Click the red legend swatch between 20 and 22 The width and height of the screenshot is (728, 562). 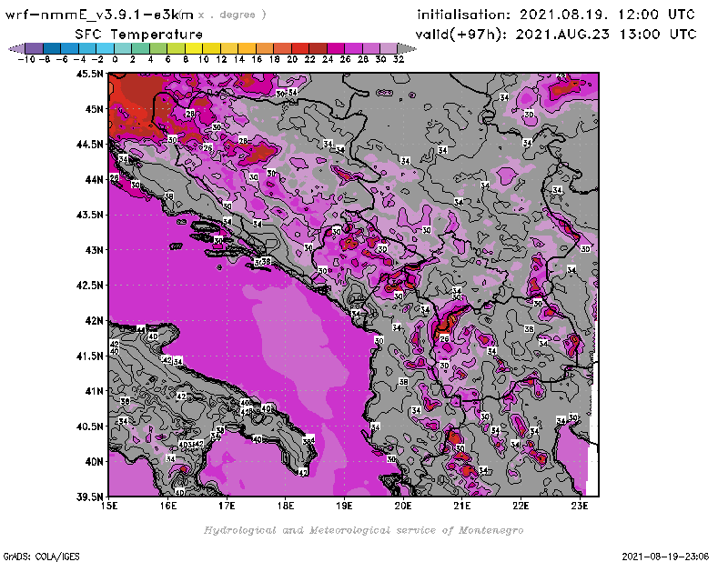(300, 48)
